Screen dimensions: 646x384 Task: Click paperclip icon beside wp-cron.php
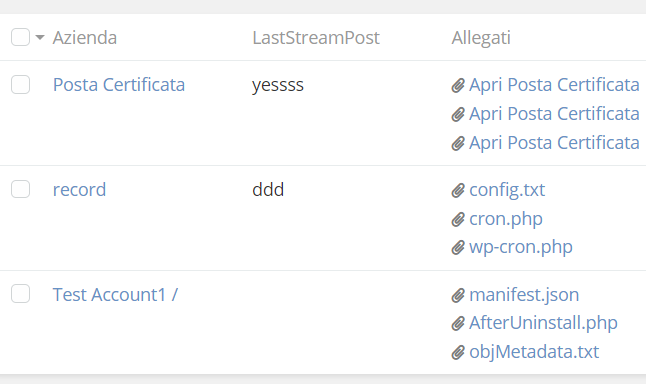pos(458,248)
